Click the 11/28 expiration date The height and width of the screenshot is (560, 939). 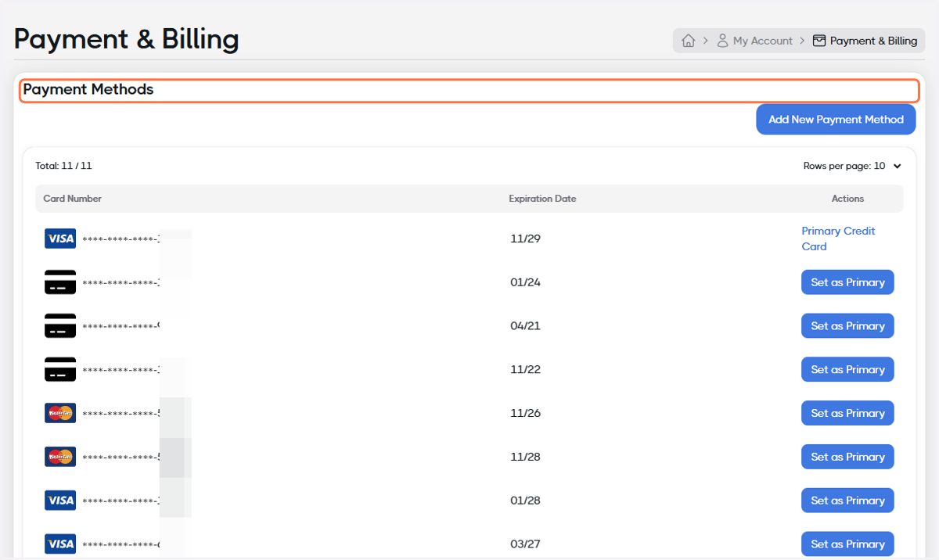[525, 458]
